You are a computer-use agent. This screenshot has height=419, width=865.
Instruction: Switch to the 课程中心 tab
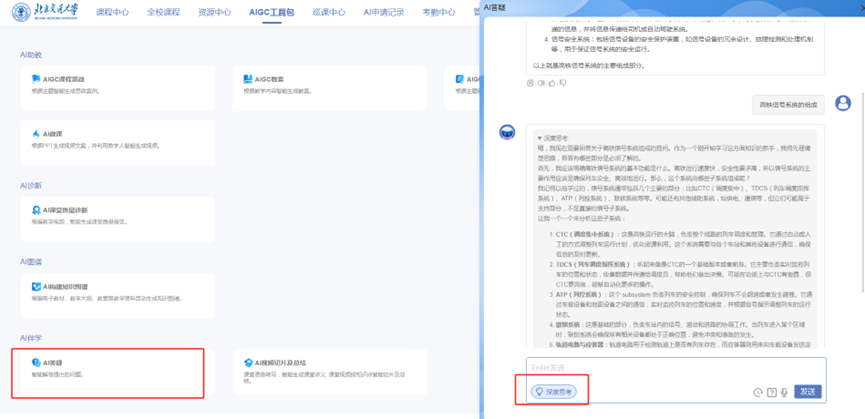pyautogui.click(x=111, y=13)
